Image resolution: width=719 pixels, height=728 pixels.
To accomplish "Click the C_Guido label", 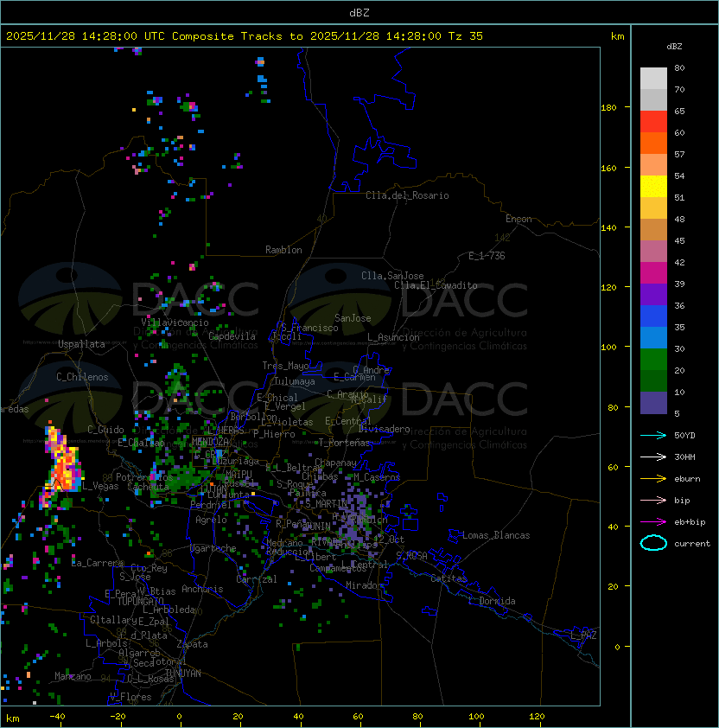I will 105,430.
